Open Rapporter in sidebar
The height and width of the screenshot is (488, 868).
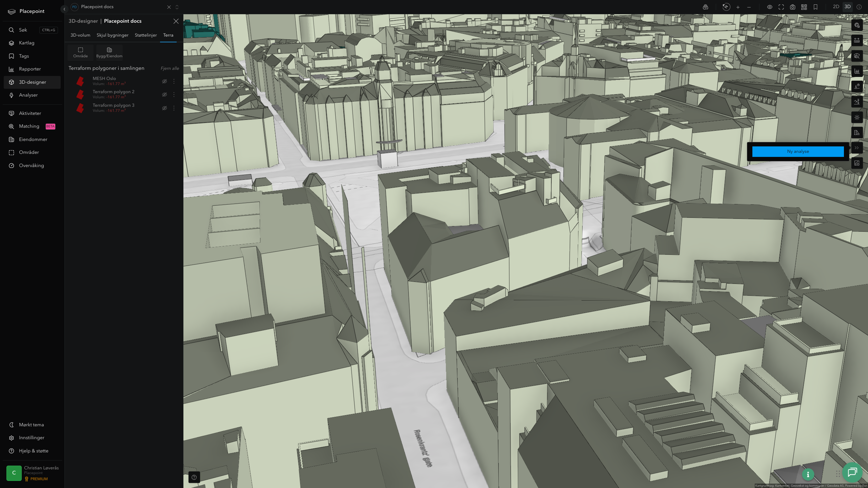coord(32,69)
